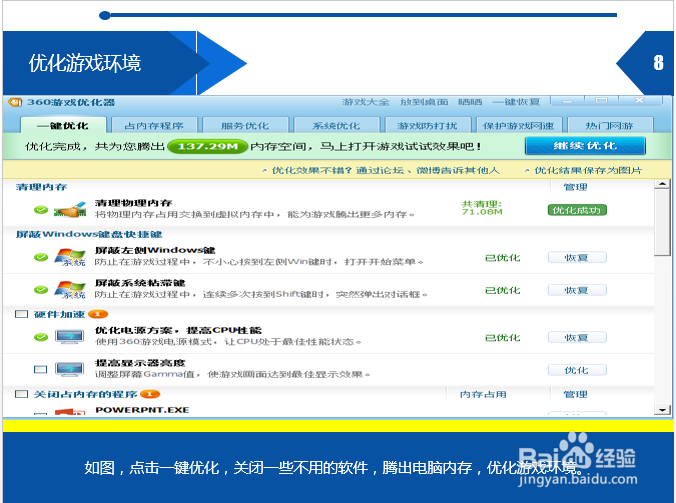Open the 热门网游 tab

click(610, 125)
